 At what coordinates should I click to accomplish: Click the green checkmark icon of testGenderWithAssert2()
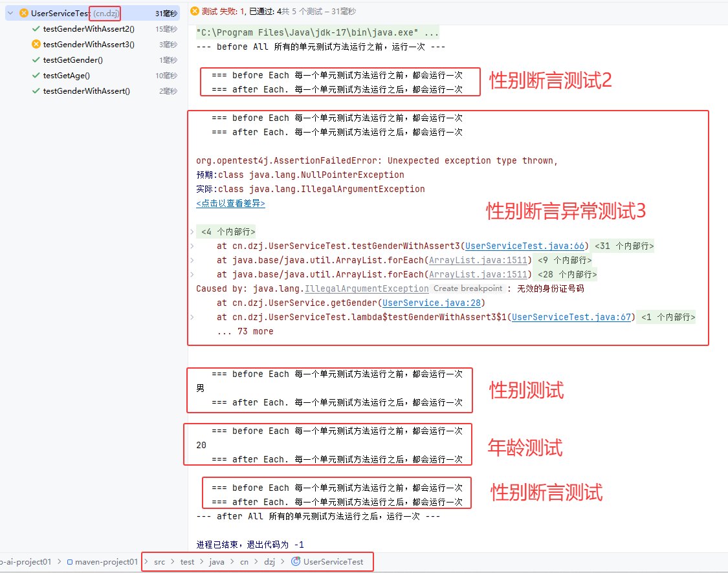tap(36, 29)
